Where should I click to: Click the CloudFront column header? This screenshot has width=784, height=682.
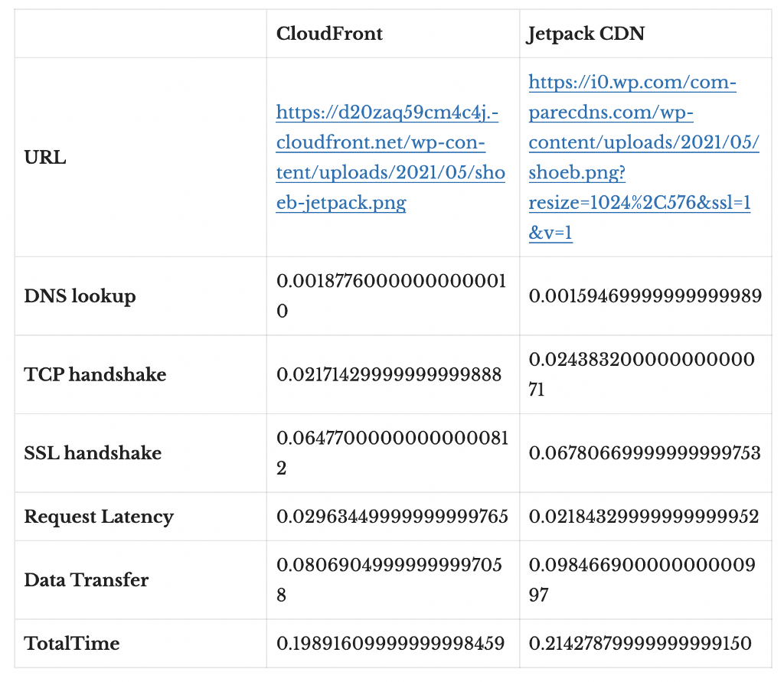[x=329, y=34]
